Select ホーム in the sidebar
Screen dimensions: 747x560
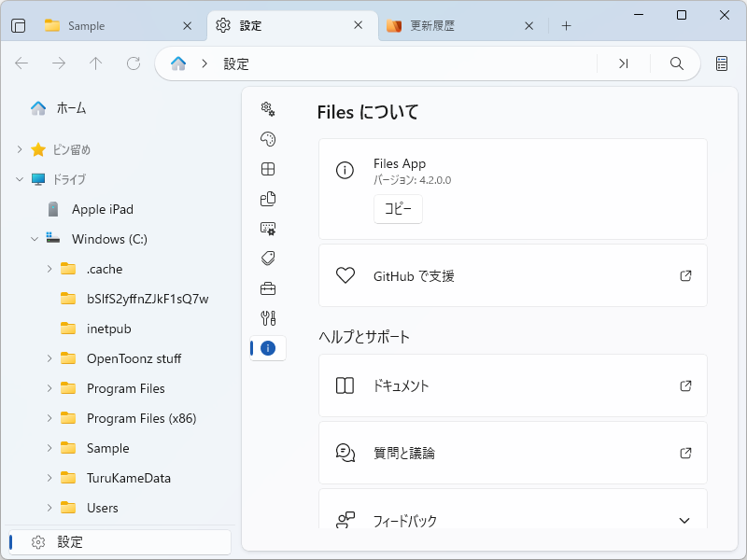coord(120,108)
